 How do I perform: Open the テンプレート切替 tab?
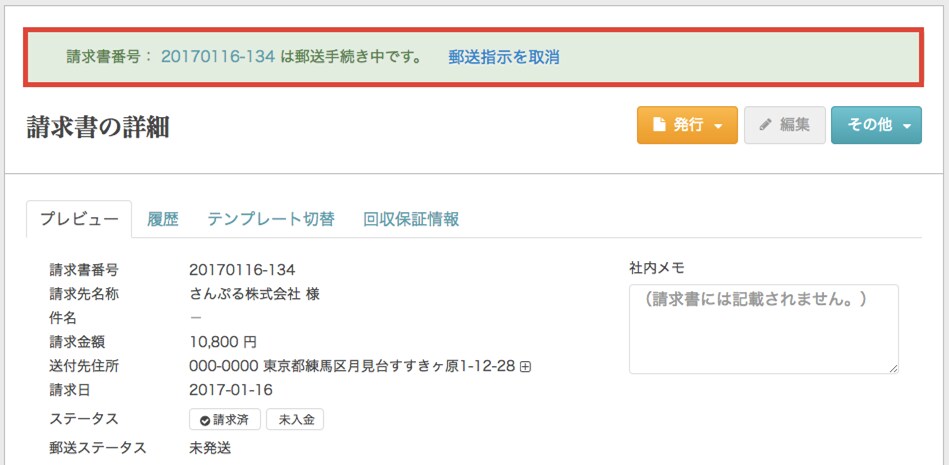pos(271,219)
